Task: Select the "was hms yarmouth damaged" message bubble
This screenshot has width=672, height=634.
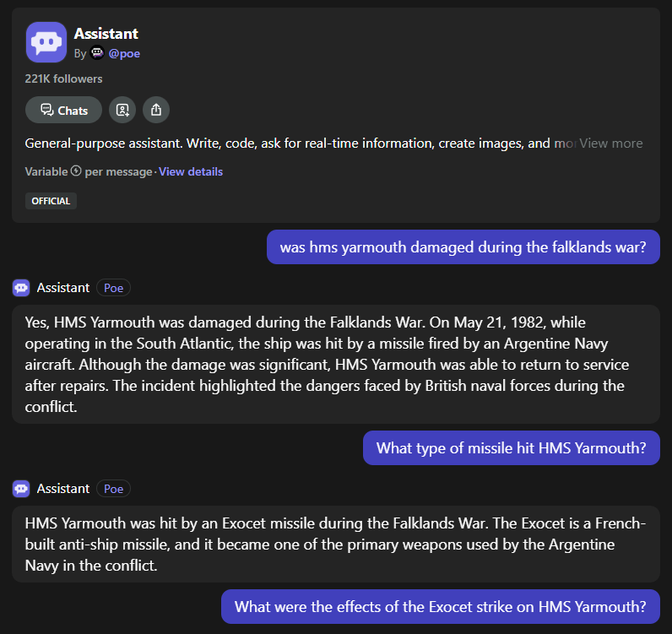Action: (x=463, y=247)
